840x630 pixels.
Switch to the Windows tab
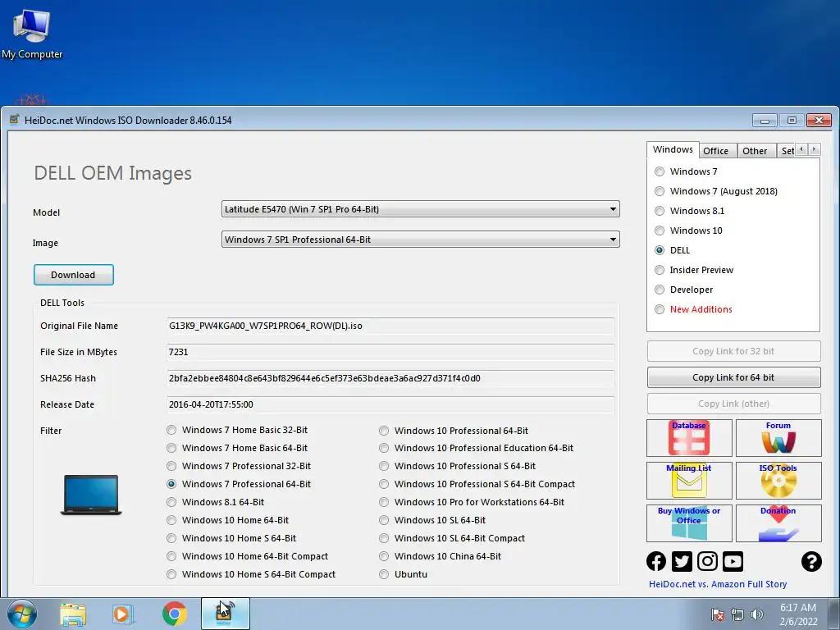[673, 150]
